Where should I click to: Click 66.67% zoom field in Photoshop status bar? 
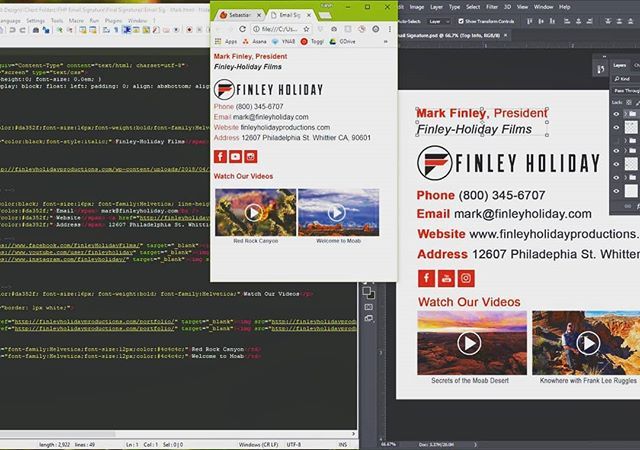(388, 444)
